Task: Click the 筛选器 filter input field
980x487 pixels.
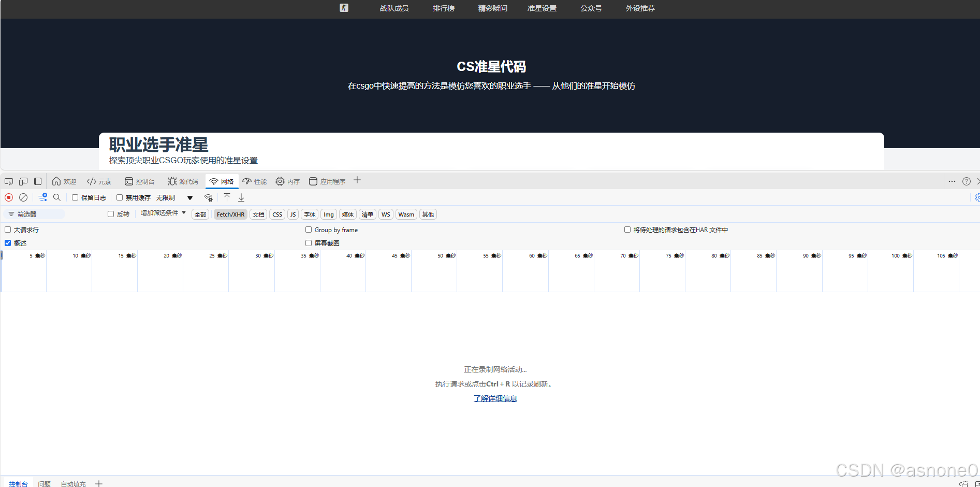Action: (34, 214)
